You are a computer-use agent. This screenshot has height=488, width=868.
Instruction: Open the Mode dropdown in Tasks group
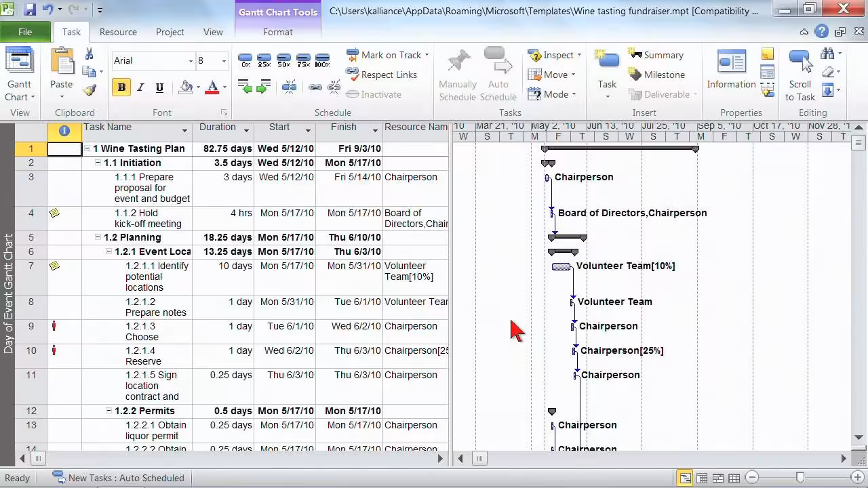click(553, 94)
